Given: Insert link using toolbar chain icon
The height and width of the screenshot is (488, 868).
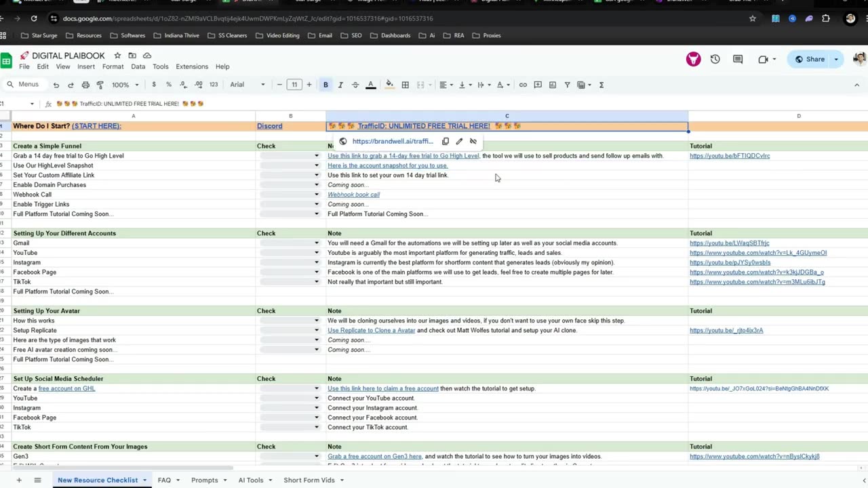Looking at the screenshot, I should coord(523,85).
